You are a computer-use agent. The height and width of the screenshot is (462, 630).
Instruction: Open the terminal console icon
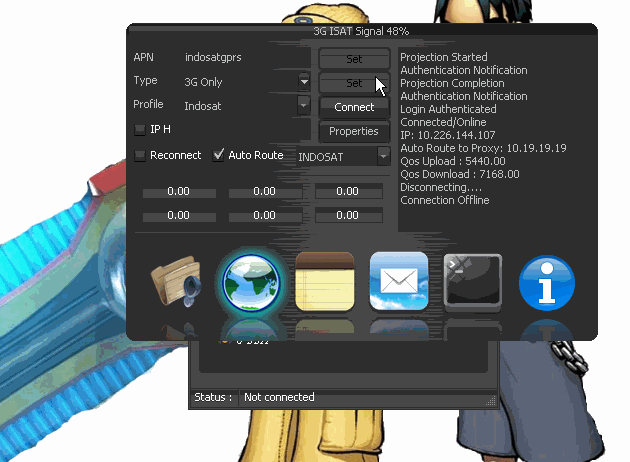pos(473,283)
